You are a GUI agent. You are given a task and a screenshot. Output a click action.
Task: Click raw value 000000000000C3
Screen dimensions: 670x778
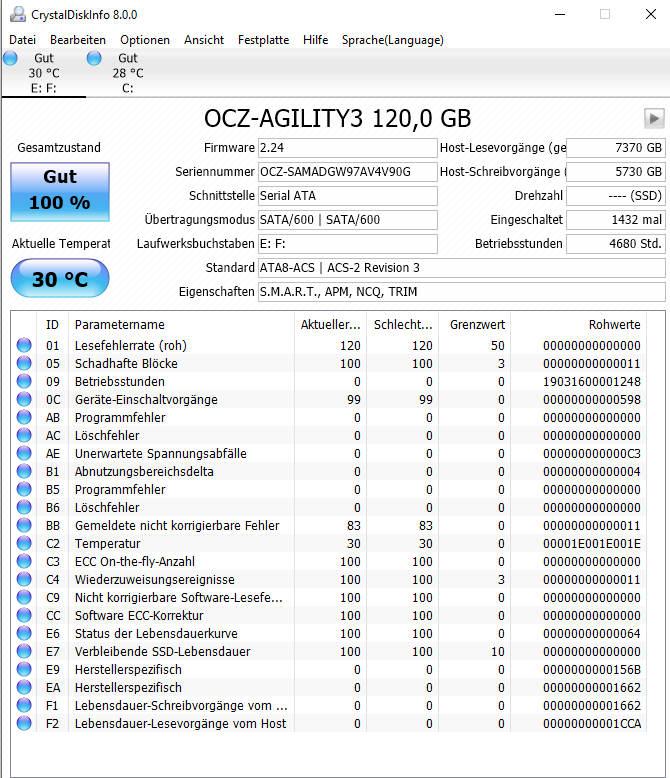[592, 454]
